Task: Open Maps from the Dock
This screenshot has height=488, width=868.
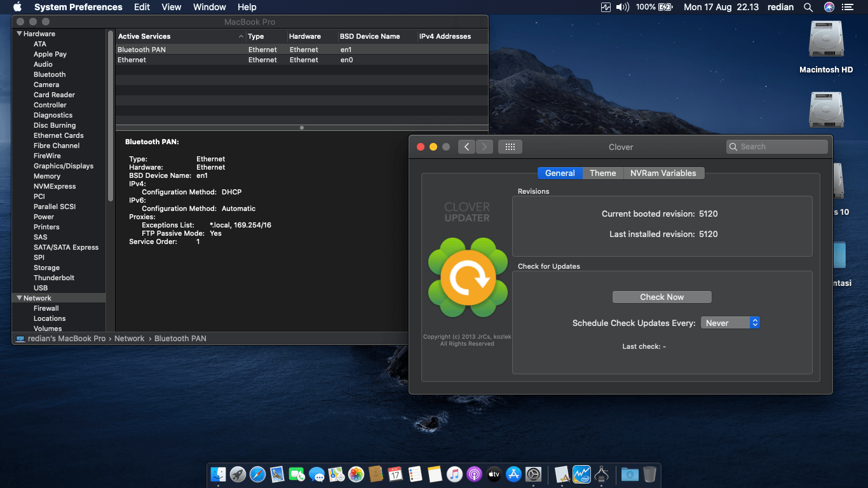Action: (x=336, y=474)
